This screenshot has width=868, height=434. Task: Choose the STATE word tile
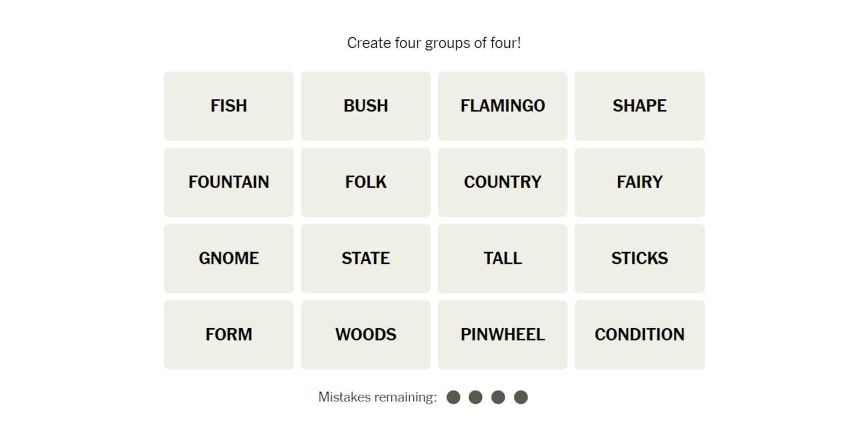(366, 258)
